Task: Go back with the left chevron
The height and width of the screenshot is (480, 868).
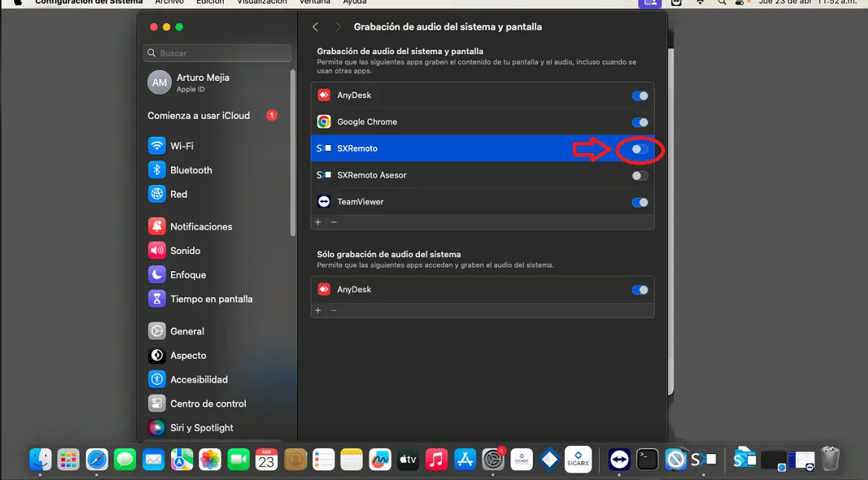Action: point(316,27)
